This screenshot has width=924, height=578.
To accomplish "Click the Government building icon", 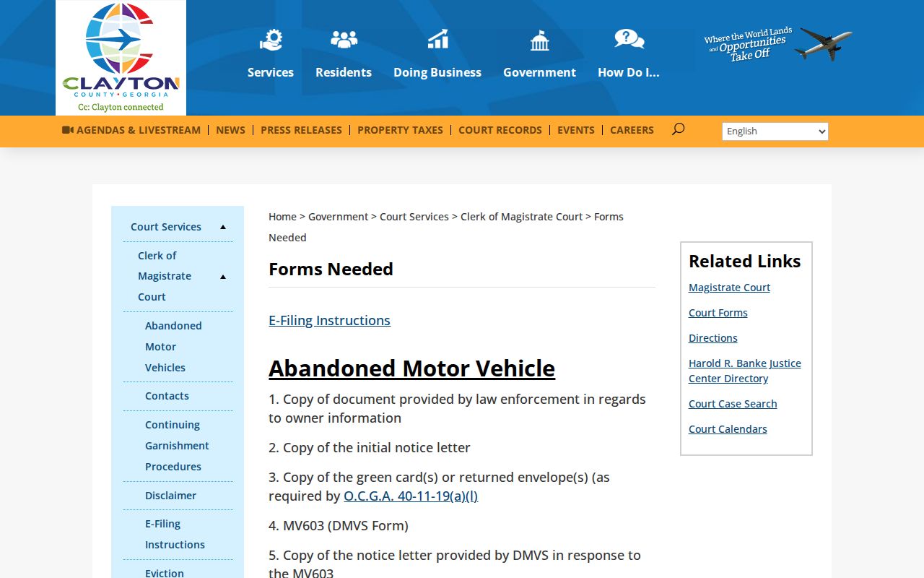I will (539, 40).
